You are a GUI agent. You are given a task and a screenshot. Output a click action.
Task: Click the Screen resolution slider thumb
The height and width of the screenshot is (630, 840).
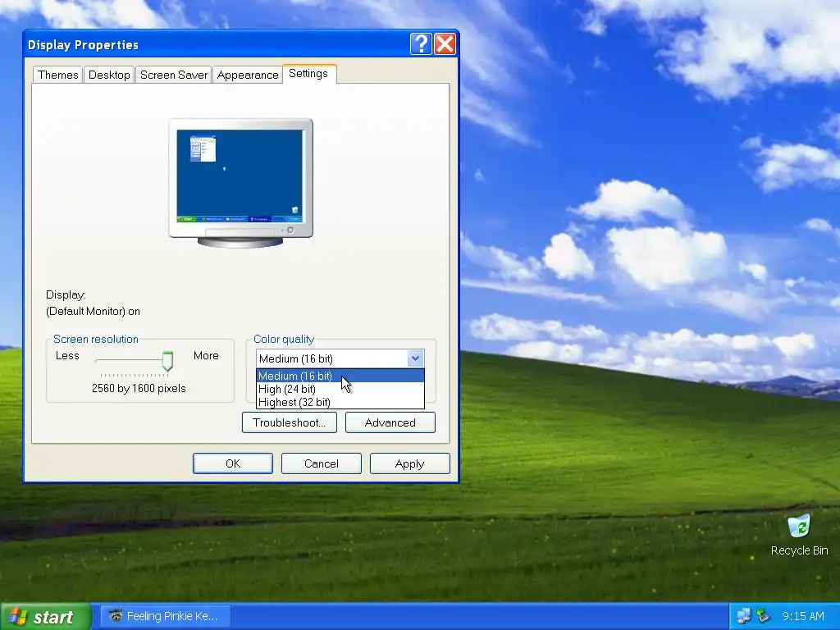[167, 361]
